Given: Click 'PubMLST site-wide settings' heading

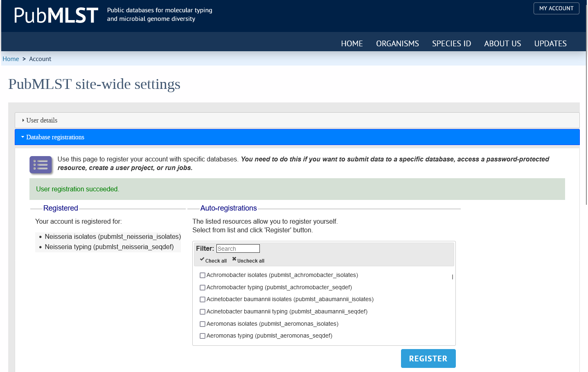Looking at the screenshot, I should pyautogui.click(x=94, y=84).
